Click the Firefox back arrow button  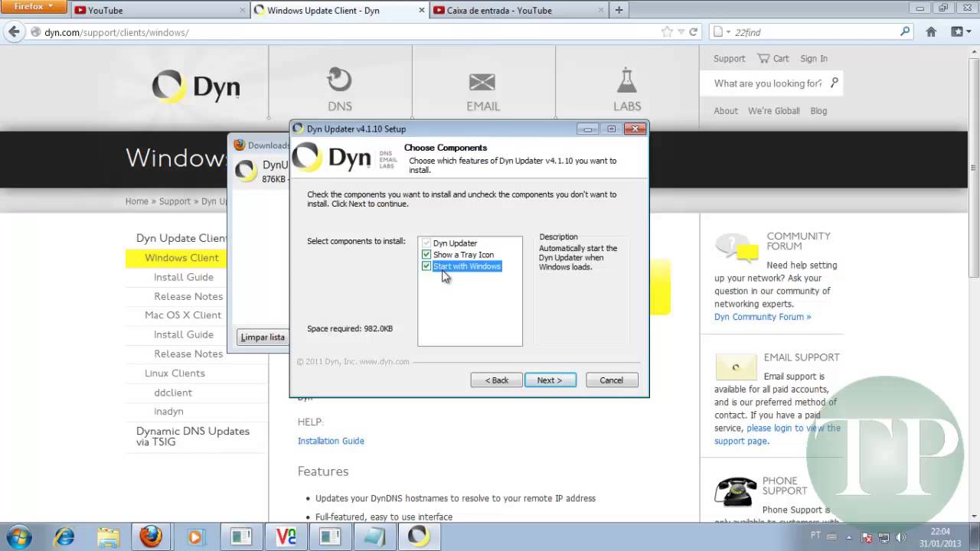coord(14,32)
